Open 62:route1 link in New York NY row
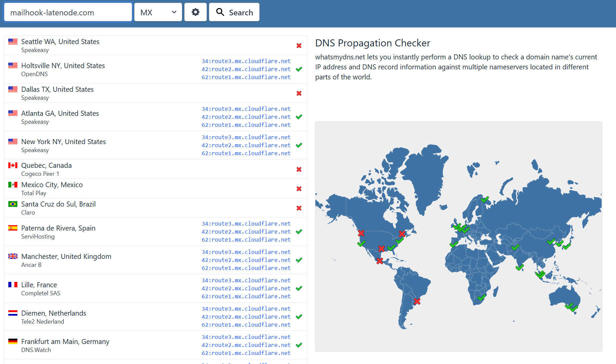This screenshot has height=364, width=616. (x=246, y=153)
